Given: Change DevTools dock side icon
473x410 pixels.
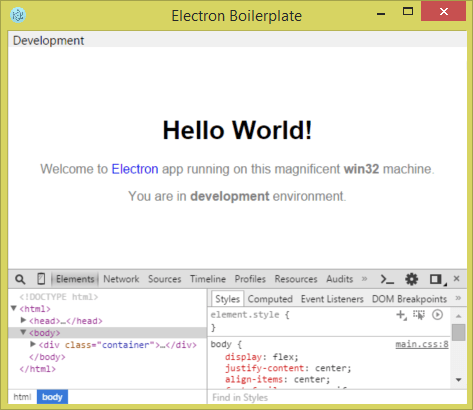Looking at the screenshot, I should (437, 279).
